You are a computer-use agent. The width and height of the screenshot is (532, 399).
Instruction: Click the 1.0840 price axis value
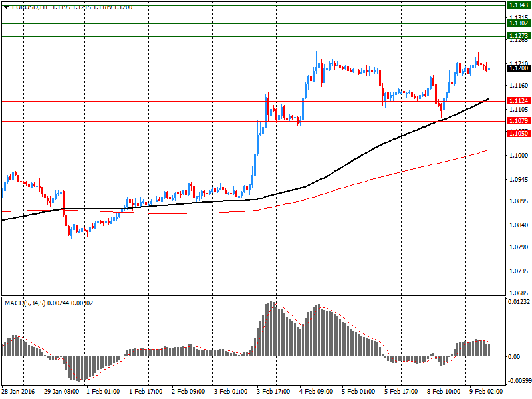[519, 225]
